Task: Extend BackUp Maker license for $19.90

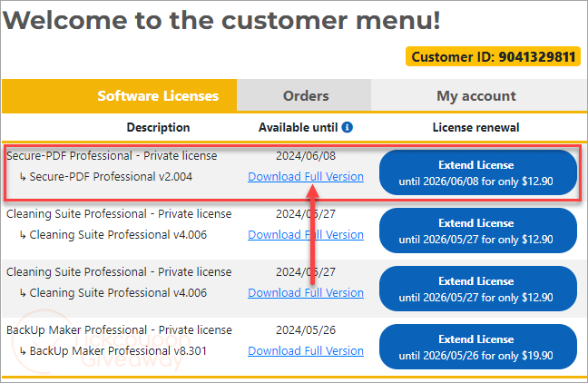Action: click(x=478, y=347)
